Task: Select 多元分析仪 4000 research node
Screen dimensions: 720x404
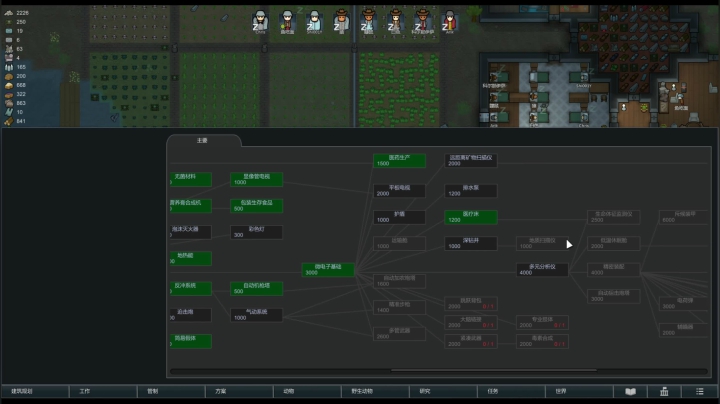Action: pyautogui.click(x=542, y=269)
